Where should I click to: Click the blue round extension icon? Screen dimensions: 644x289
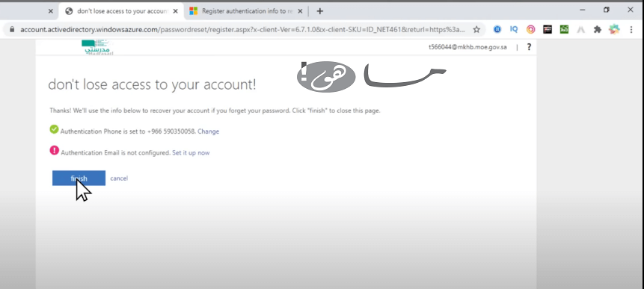coord(497,30)
